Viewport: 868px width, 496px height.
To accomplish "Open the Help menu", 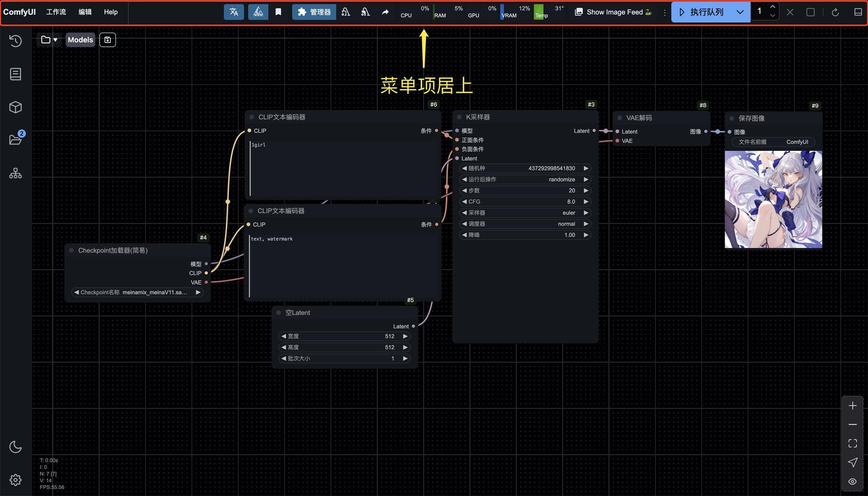I will (x=111, y=12).
